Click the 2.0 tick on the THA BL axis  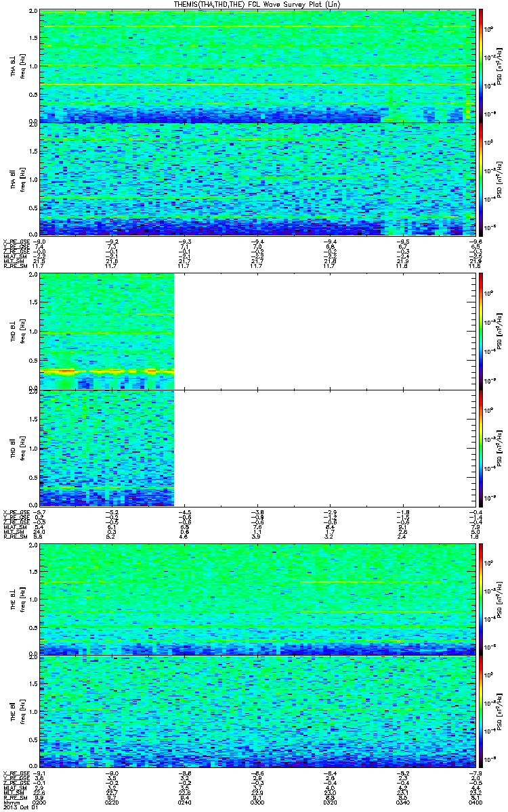click(33, 12)
